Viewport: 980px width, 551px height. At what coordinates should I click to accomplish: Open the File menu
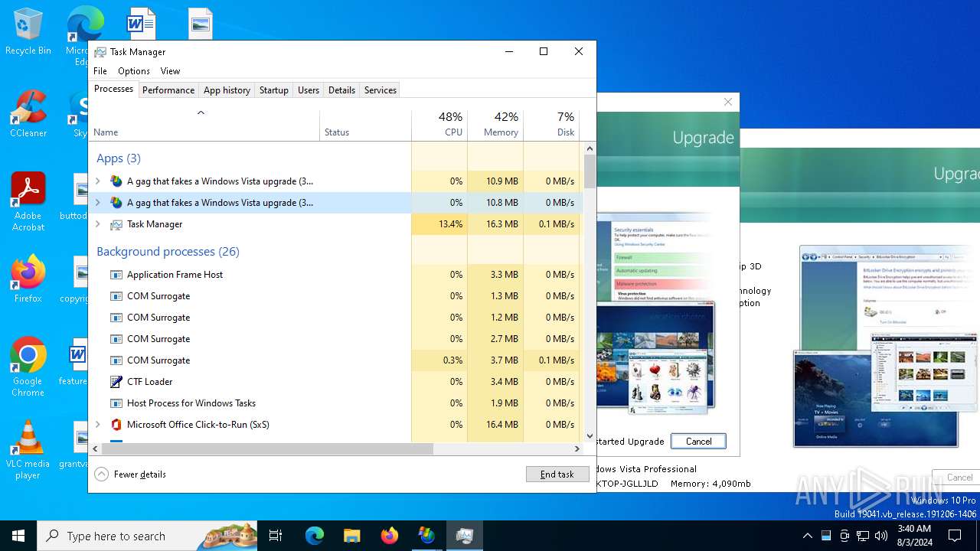(x=100, y=71)
